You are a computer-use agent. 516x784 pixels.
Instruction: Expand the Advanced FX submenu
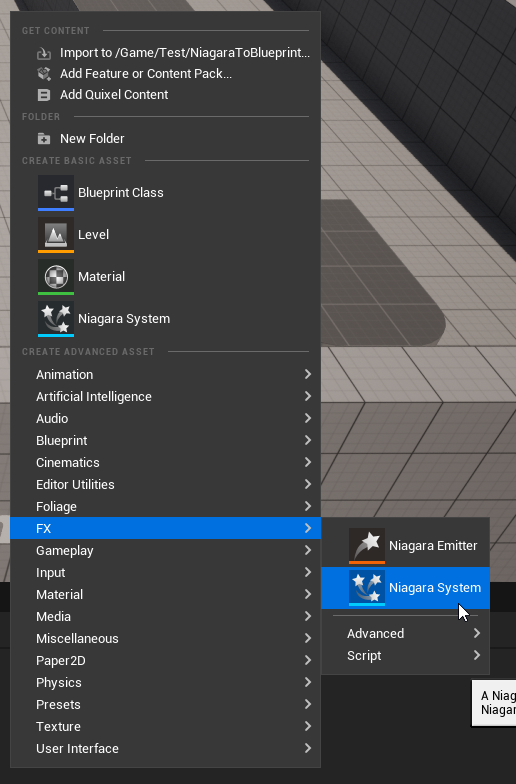tap(406, 634)
